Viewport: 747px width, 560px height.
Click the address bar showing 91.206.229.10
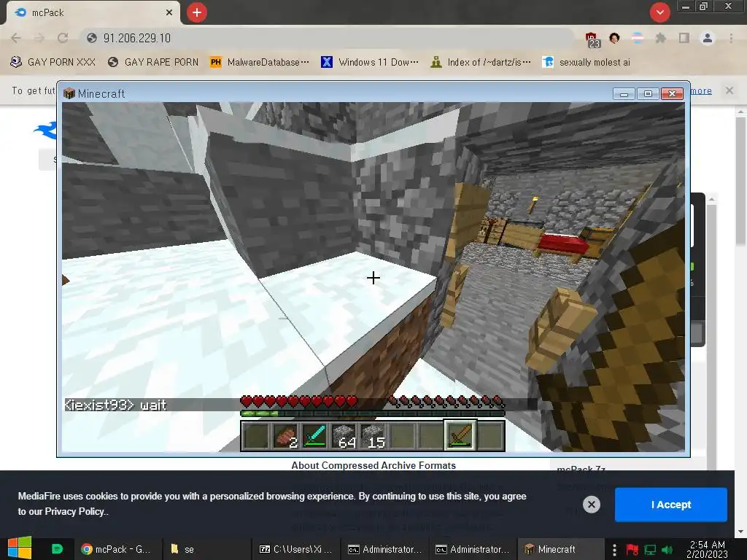click(329, 38)
